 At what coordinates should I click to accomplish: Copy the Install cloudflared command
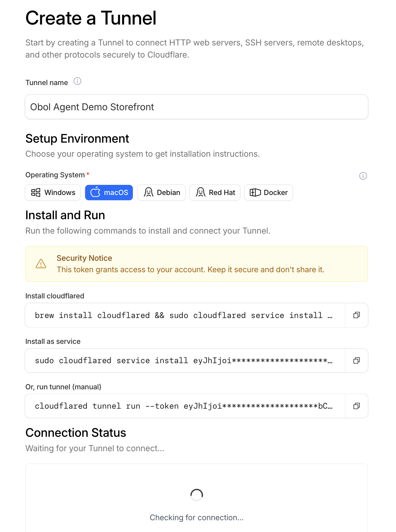[x=356, y=315]
